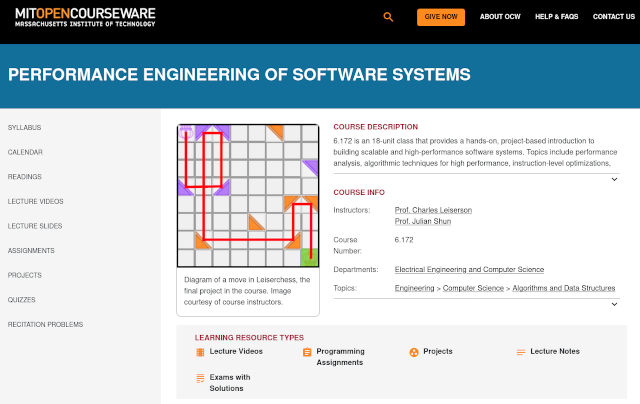Go to the Calendar page

[25, 152]
